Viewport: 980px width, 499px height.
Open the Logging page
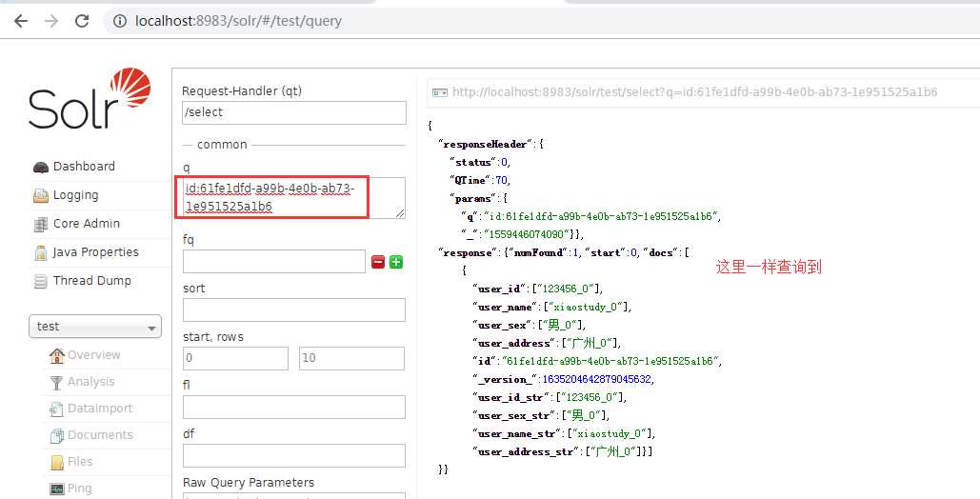point(75,195)
